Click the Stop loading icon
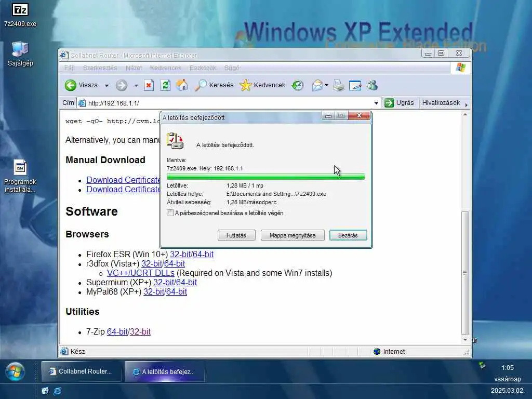The width and height of the screenshot is (532, 399). 149,85
